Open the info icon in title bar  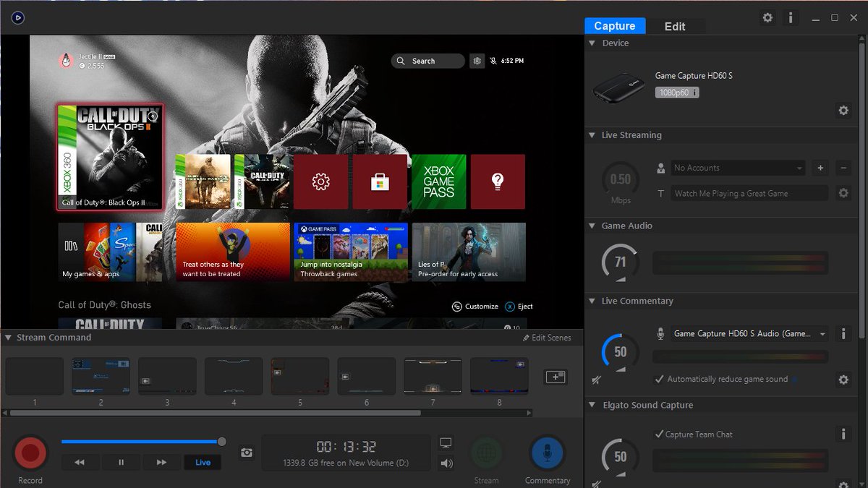coord(791,17)
